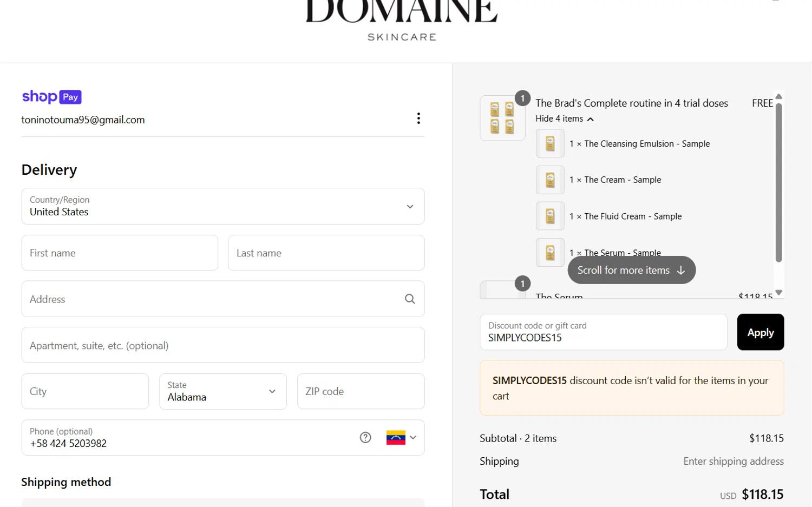Click the Apartment, suite, etc. field
The height and width of the screenshot is (507, 812).
(223, 345)
